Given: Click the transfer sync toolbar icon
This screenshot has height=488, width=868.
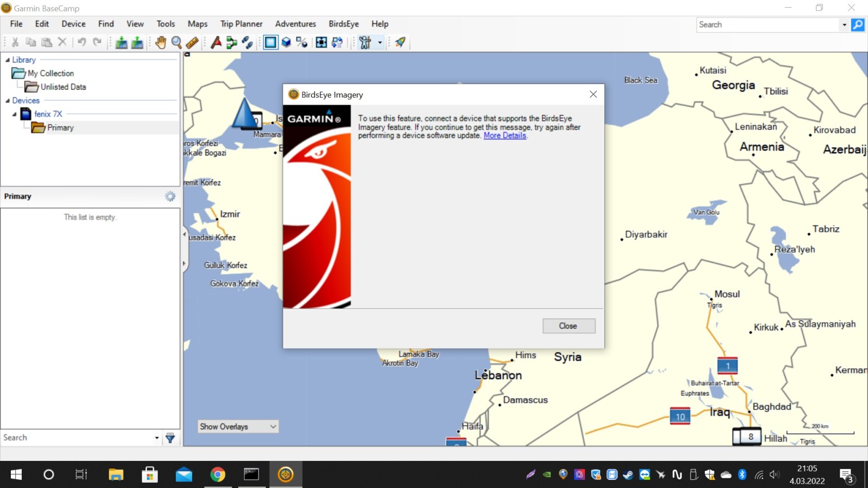Looking at the screenshot, I should click(x=337, y=42).
